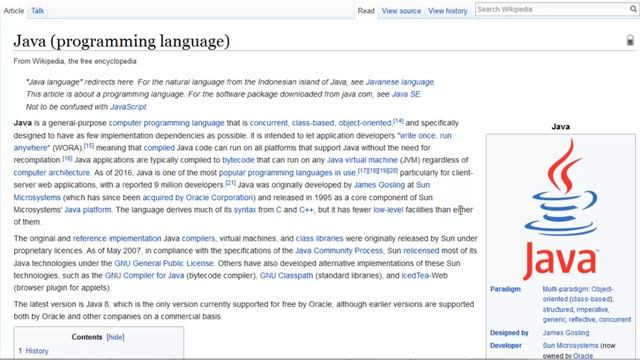
Task: Open the GNU General Public License link
Action: tap(164, 263)
